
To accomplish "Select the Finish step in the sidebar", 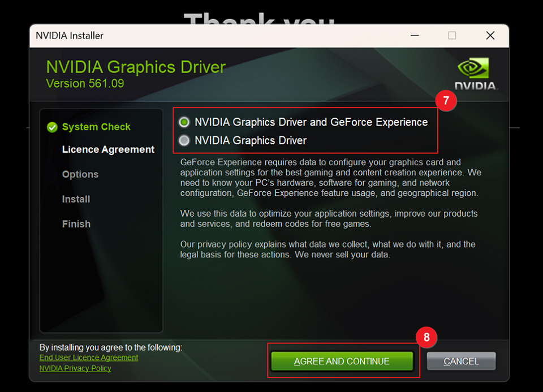I will 76,224.
